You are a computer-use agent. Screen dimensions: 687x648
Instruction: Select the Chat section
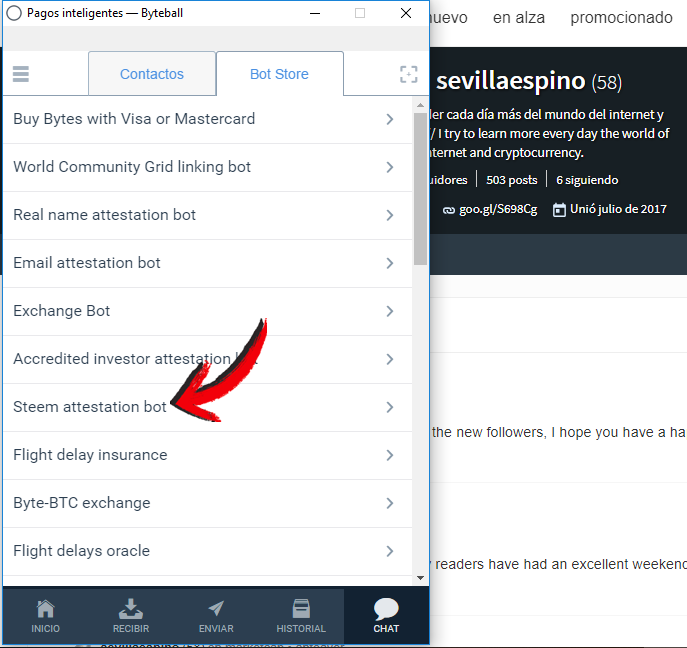click(x=386, y=616)
